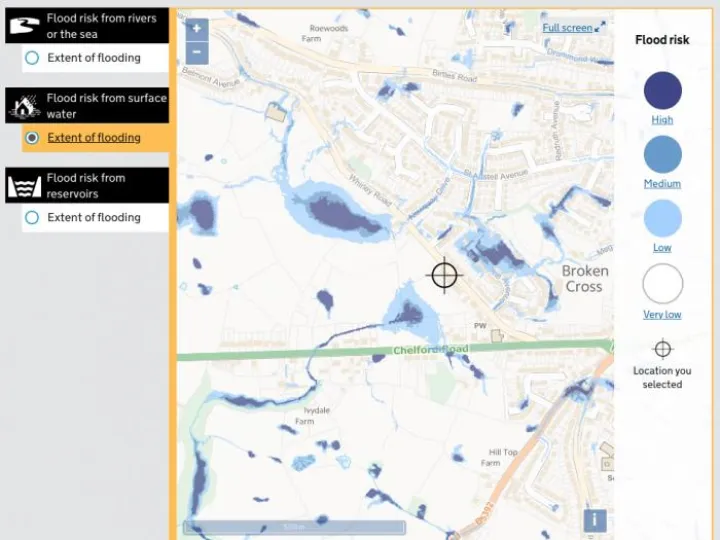Select reservoirs extent of flooding radio
Screen dimensions: 720x540
(32, 218)
